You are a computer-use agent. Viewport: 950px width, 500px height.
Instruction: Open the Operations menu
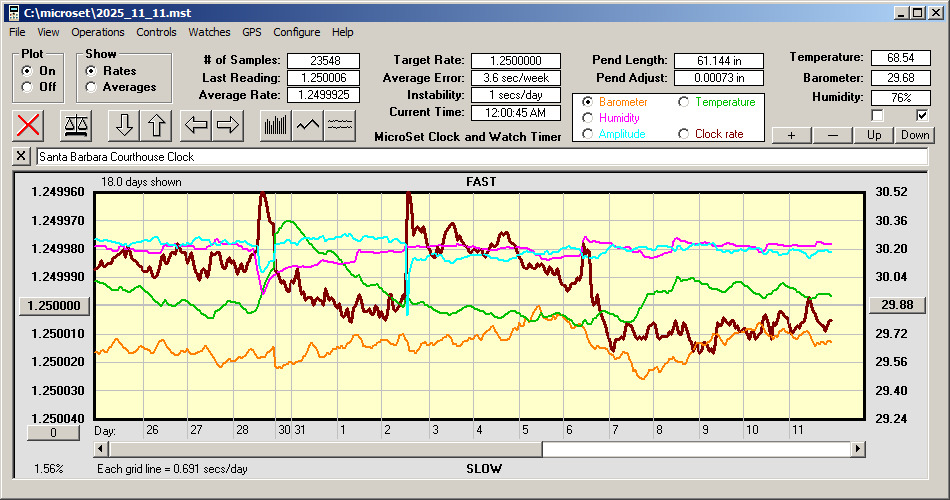tap(98, 32)
